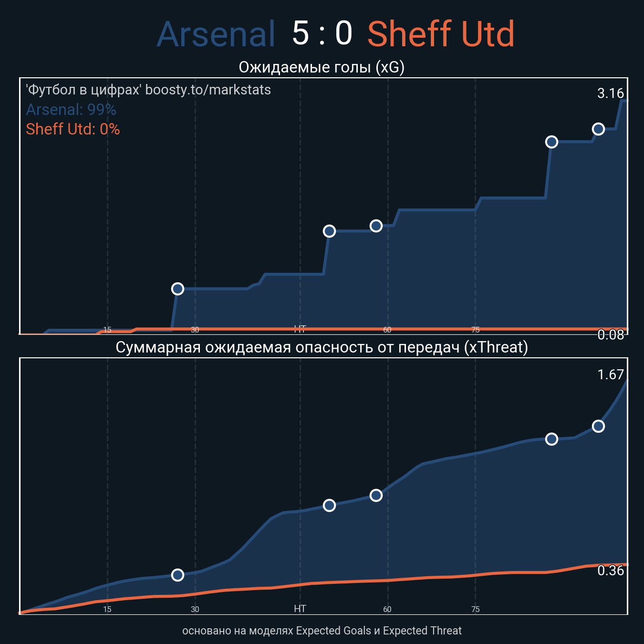Click the last goal marker on xThreat chart
Image resolution: width=644 pixels, height=644 pixels.
tap(598, 426)
